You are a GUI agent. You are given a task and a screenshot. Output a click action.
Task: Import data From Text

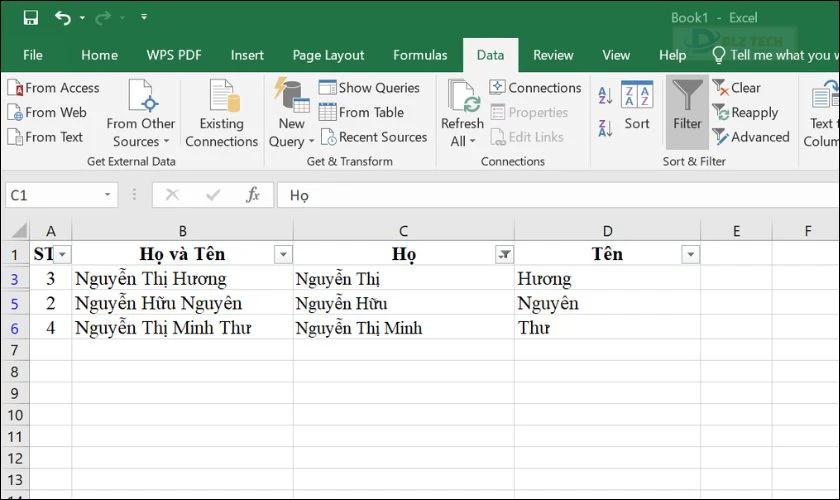[46, 137]
